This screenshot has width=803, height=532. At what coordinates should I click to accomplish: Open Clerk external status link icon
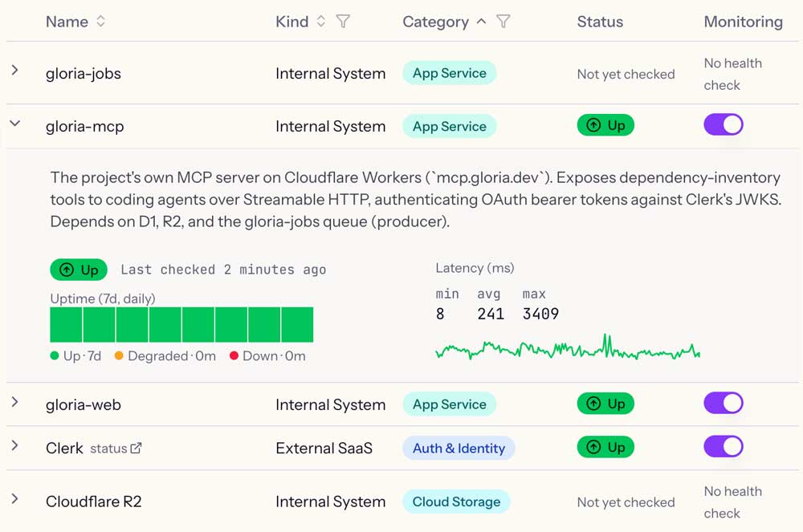click(x=136, y=449)
